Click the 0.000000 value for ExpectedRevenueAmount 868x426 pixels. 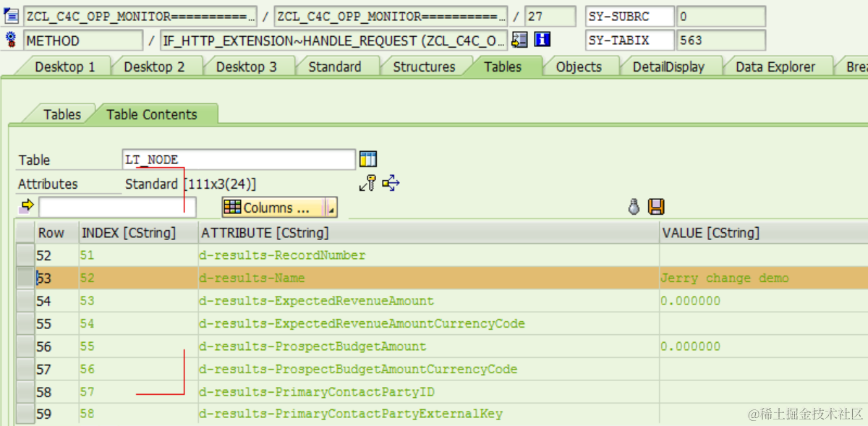tap(763, 301)
